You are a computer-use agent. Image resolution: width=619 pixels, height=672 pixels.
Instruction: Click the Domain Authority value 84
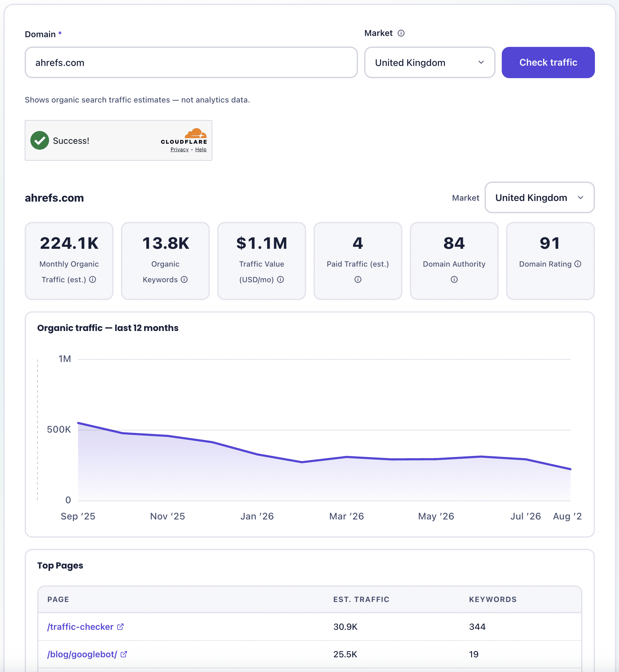pyautogui.click(x=454, y=243)
